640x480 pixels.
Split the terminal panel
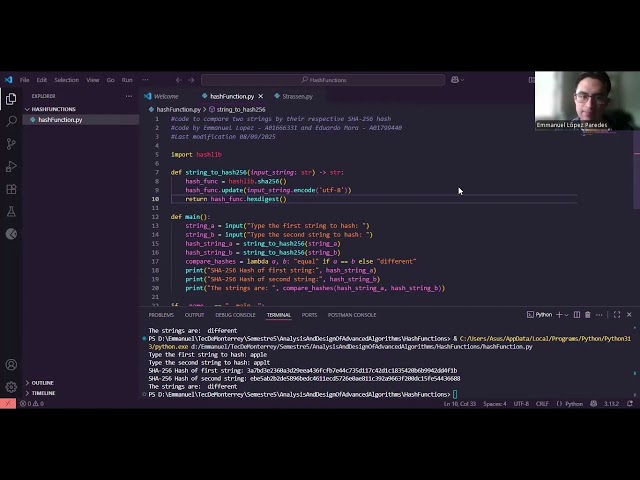pos(577,315)
